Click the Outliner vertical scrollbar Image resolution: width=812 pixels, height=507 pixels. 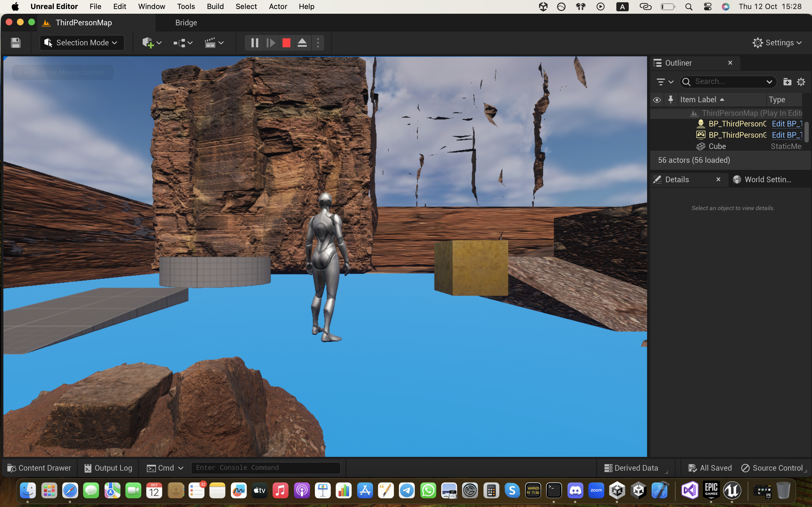click(x=806, y=132)
